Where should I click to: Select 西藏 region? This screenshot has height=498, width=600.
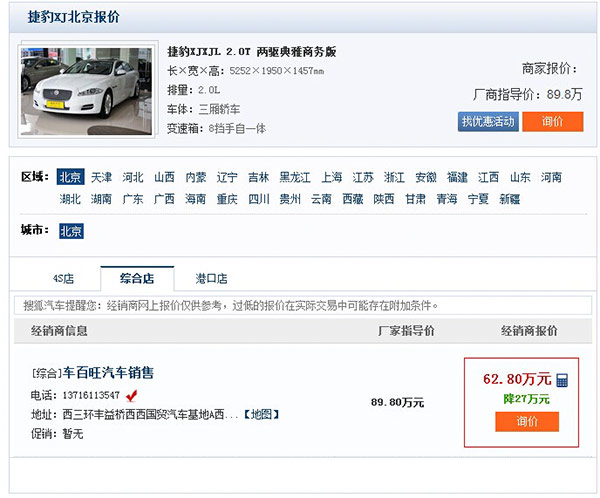pyautogui.click(x=352, y=199)
